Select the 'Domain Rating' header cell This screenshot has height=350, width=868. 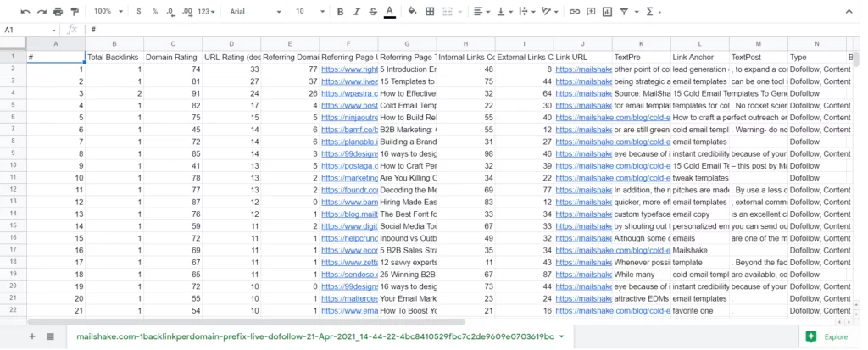pyautogui.click(x=173, y=57)
